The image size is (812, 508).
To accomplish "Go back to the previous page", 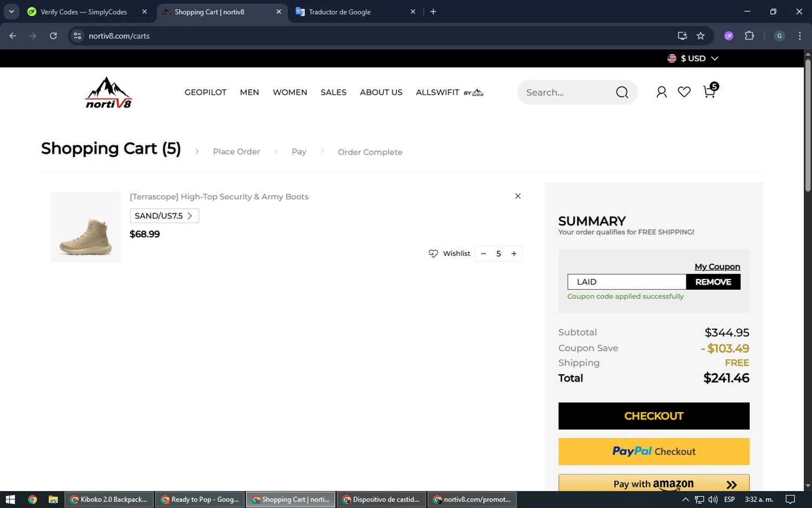I will click(x=13, y=36).
